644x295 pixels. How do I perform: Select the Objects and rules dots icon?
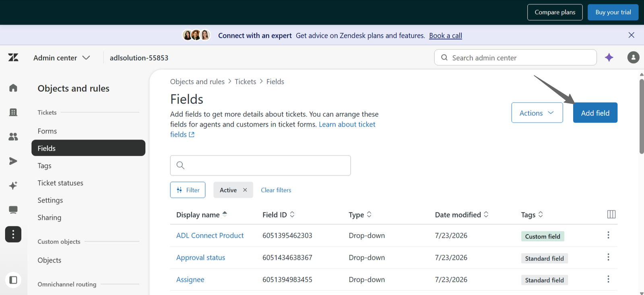(13, 234)
